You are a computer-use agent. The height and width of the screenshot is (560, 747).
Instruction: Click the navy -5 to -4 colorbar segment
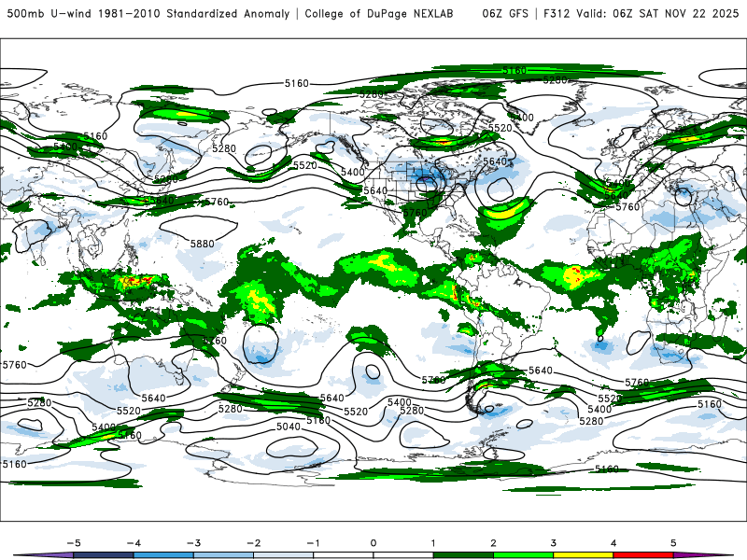click(x=104, y=555)
